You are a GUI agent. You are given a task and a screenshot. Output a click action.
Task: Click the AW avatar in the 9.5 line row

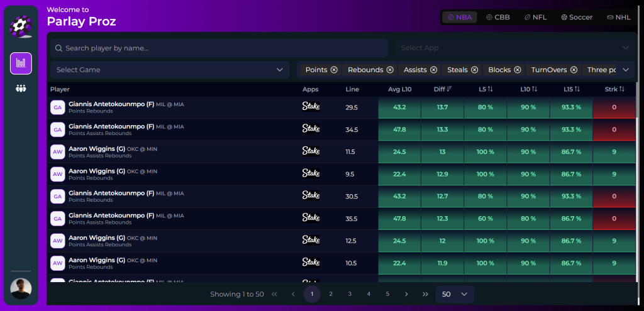tap(57, 174)
